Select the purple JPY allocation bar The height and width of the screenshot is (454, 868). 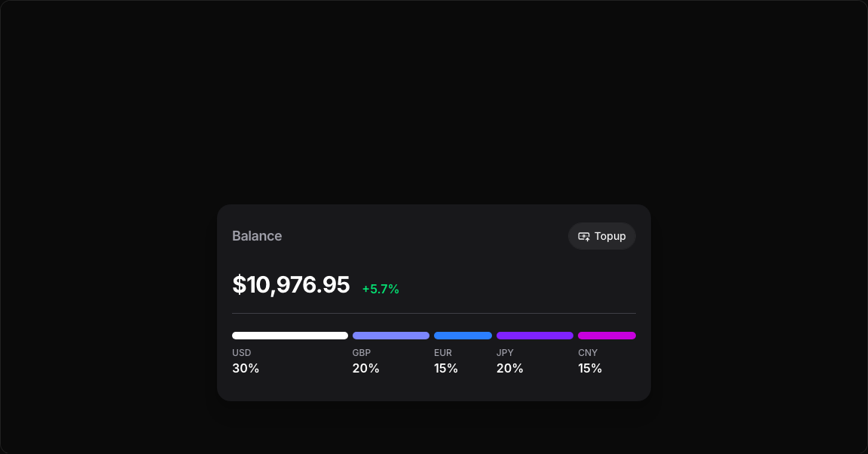[x=535, y=336]
